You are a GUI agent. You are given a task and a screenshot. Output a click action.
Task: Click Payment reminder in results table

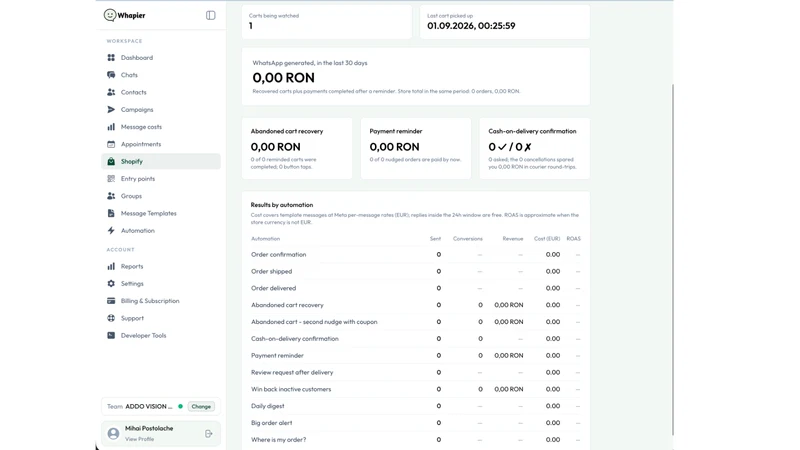click(x=277, y=356)
